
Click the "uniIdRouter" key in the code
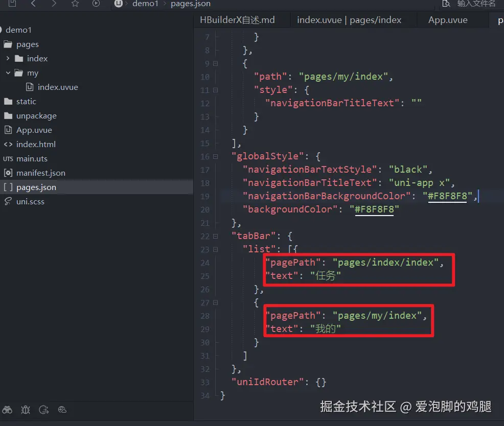coord(267,382)
